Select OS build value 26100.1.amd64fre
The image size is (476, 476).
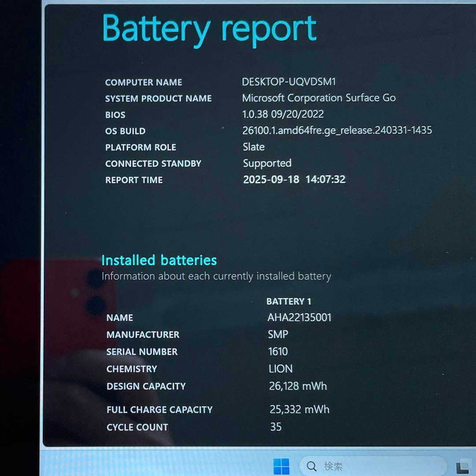(x=337, y=130)
